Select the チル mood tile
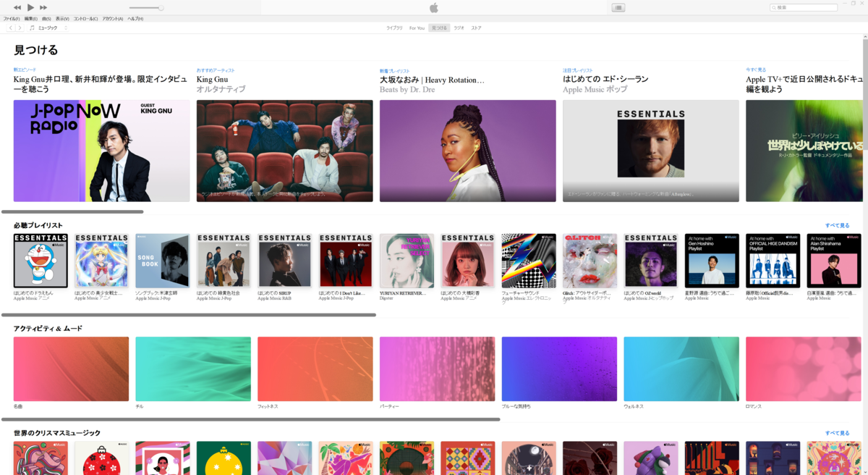 click(193, 369)
